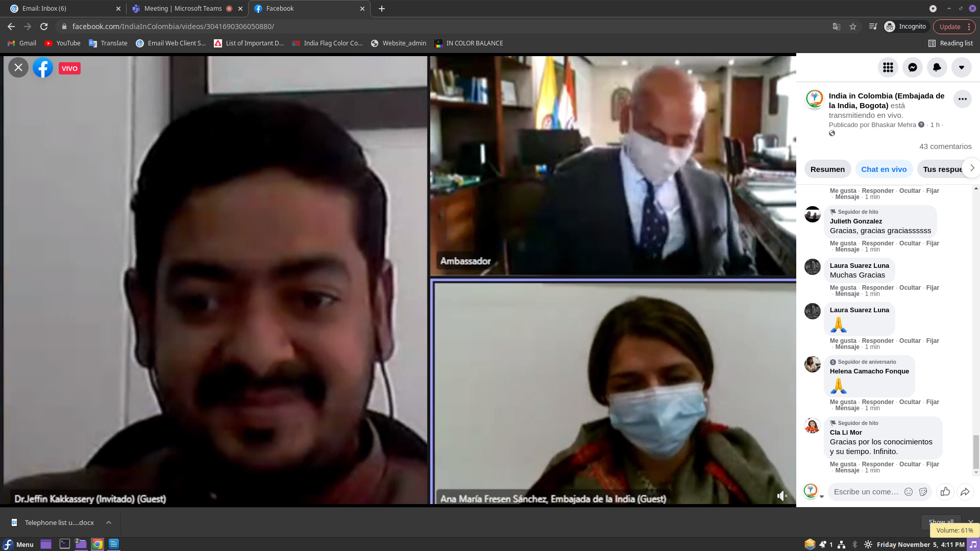Open the Facebook apps grid menu

pos(888,67)
